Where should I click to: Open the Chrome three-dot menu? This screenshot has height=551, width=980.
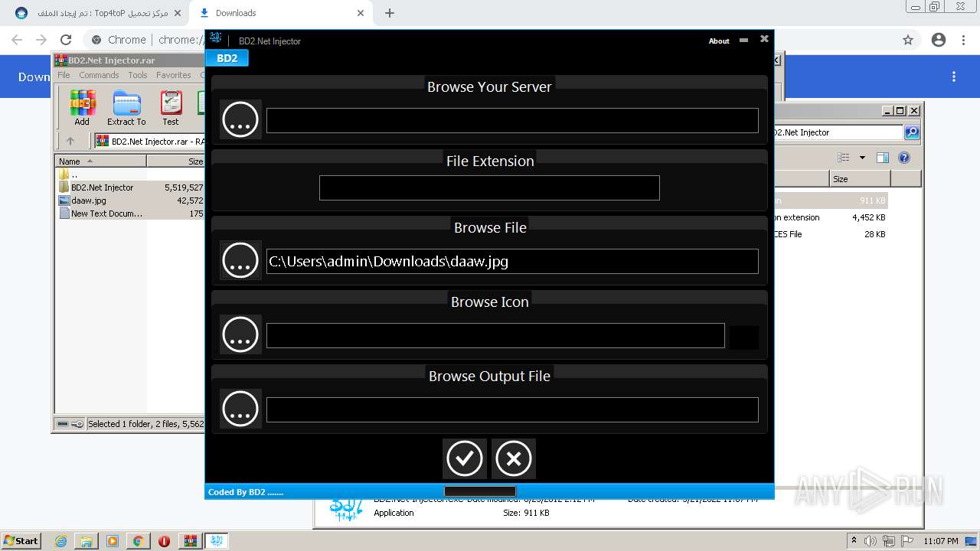(x=965, y=40)
